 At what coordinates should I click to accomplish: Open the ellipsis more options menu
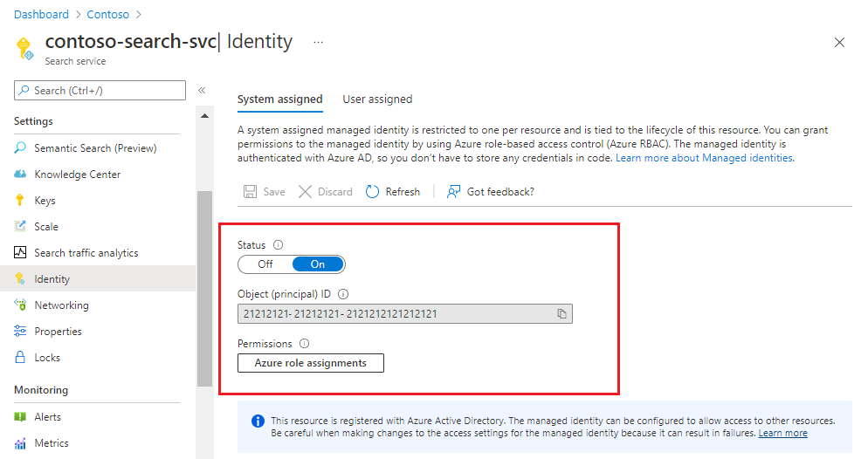[319, 42]
